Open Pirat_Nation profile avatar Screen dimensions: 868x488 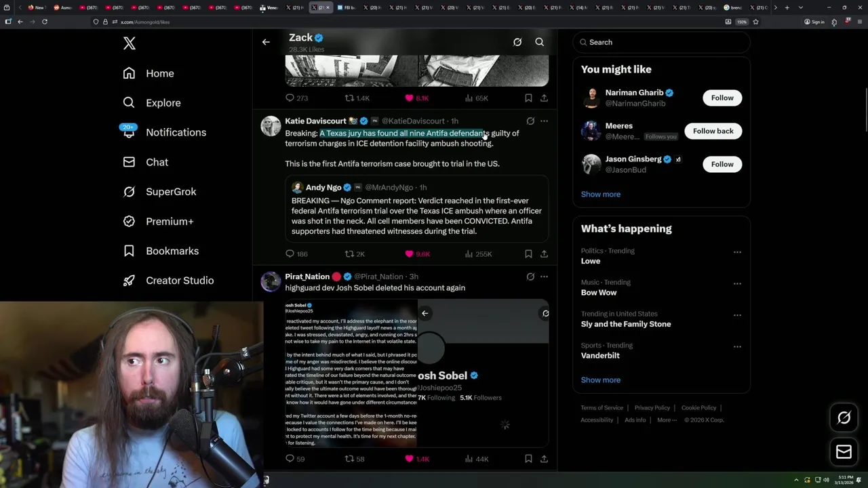(x=271, y=282)
